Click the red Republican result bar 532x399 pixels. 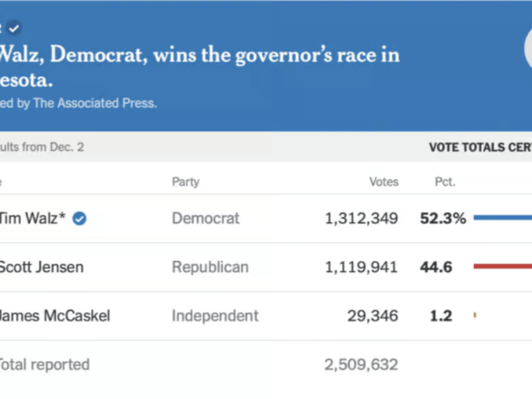[502, 267]
